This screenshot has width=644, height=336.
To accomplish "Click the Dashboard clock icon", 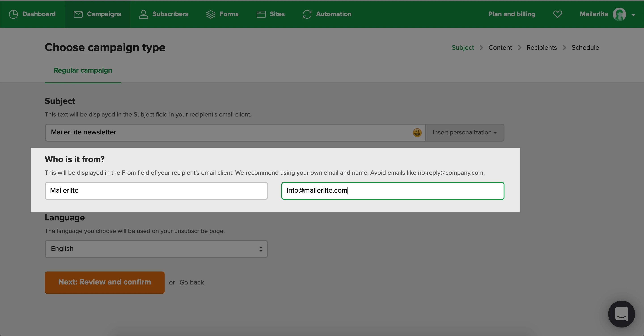I will coord(13,14).
